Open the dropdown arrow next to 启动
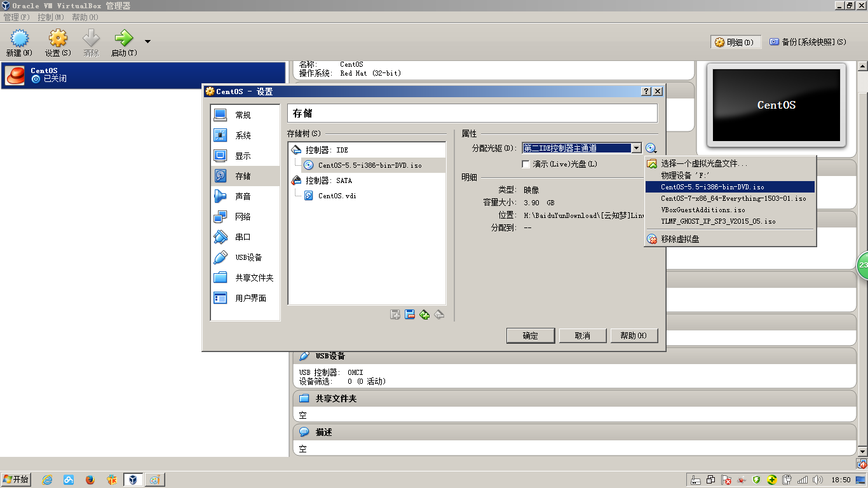The image size is (868, 488). coord(147,42)
